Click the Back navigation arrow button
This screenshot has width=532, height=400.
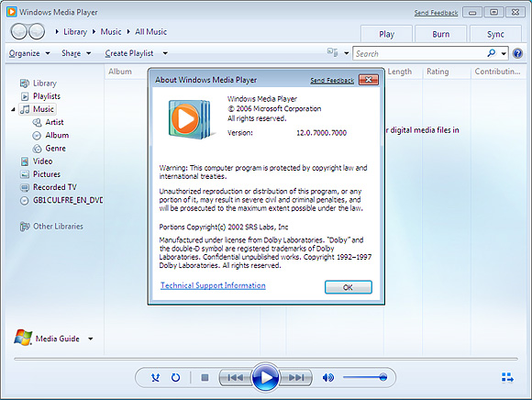(x=18, y=32)
